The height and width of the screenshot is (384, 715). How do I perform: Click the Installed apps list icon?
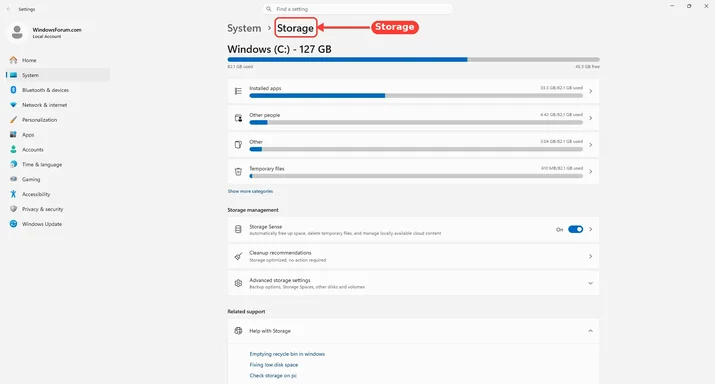point(238,91)
